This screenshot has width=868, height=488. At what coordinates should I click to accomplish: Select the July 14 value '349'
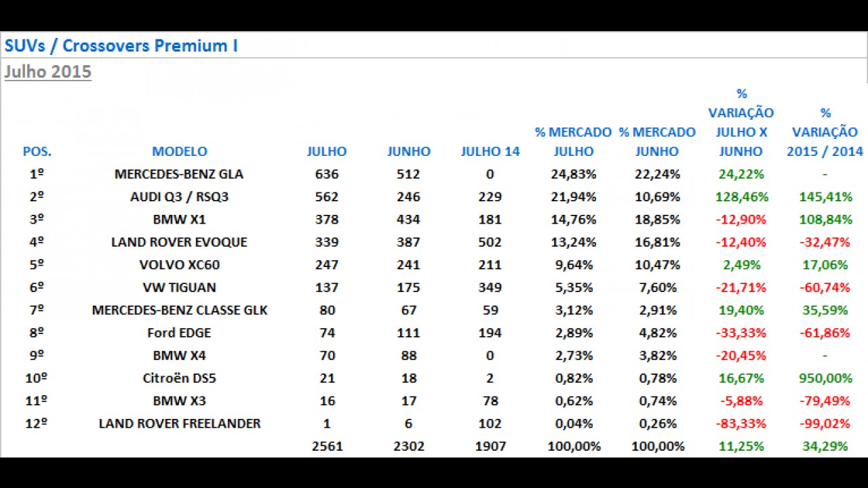point(490,287)
